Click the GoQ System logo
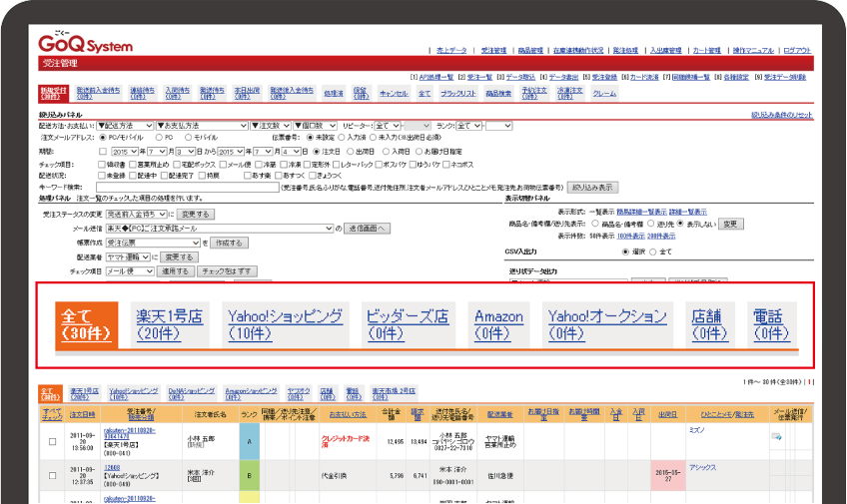 85,43
